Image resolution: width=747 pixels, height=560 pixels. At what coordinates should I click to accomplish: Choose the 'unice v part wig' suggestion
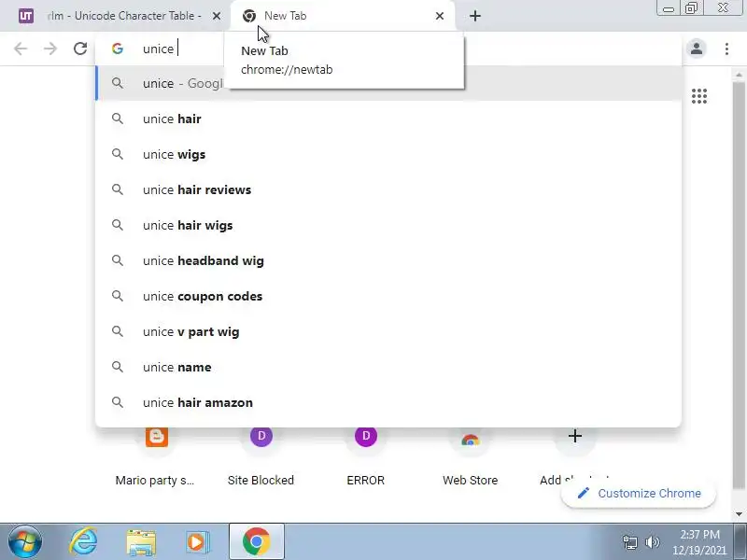pyautogui.click(x=388, y=331)
